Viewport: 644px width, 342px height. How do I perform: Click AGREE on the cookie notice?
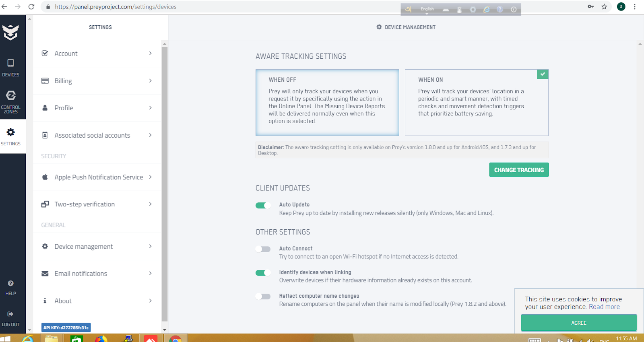[579, 323]
